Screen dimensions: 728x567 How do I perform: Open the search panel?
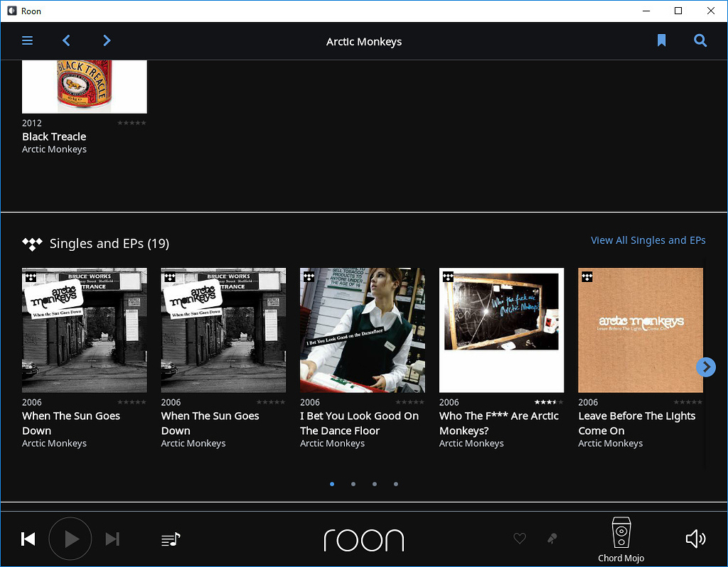[700, 40]
